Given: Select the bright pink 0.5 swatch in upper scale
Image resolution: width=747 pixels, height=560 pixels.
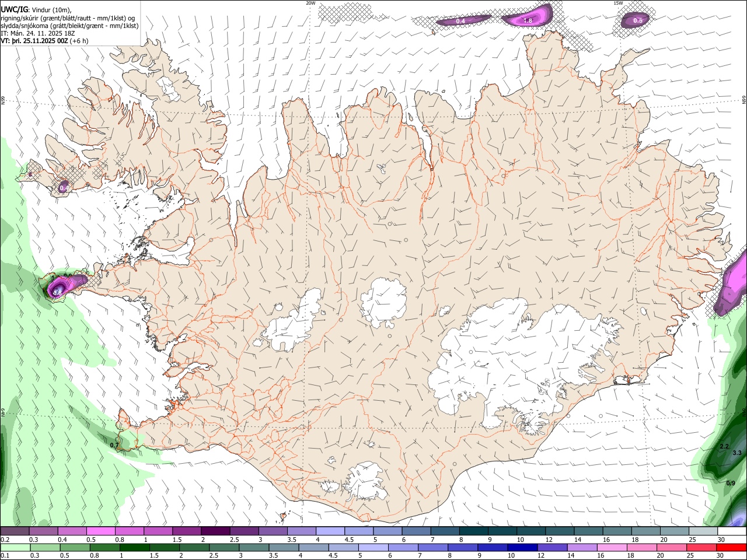Looking at the screenshot, I should 100,531.
